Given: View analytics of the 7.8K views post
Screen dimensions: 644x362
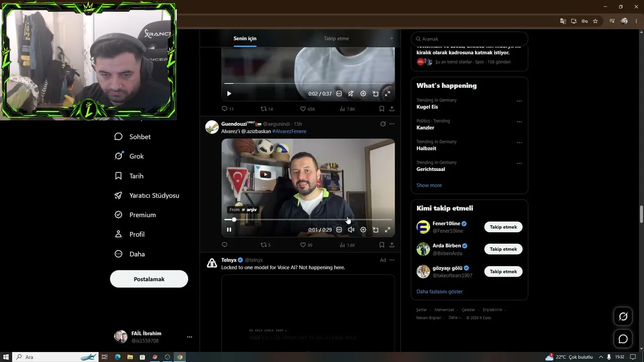Looking at the screenshot, I should (x=347, y=109).
